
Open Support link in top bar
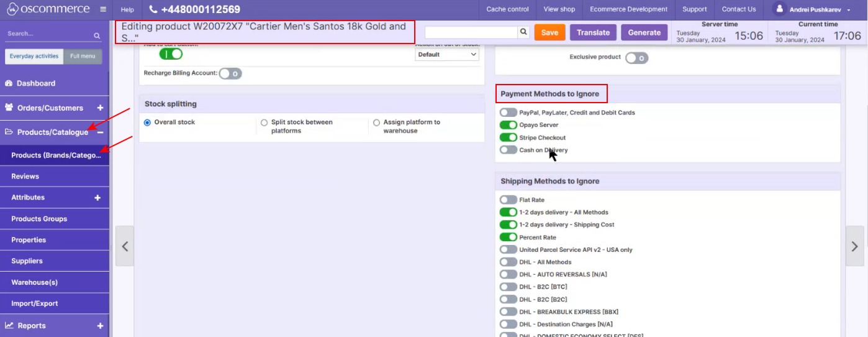tap(695, 9)
